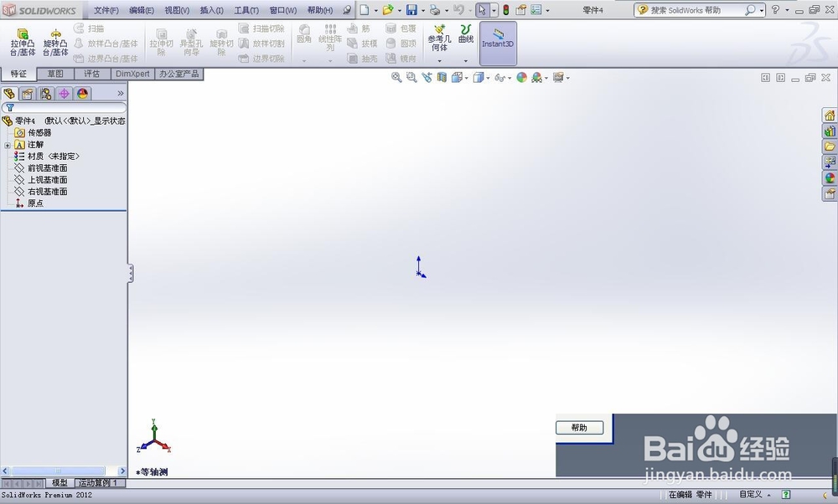Select 右视基准面 right plane

(41, 191)
